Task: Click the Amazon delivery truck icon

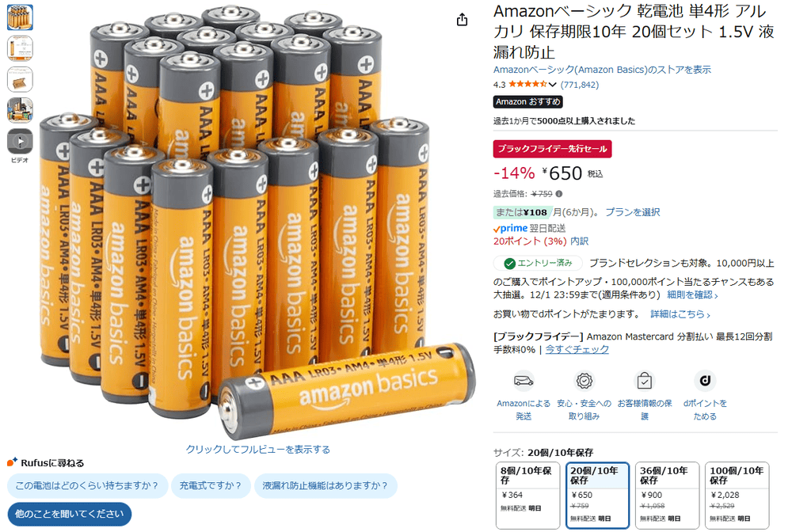Action: (x=524, y=381)
